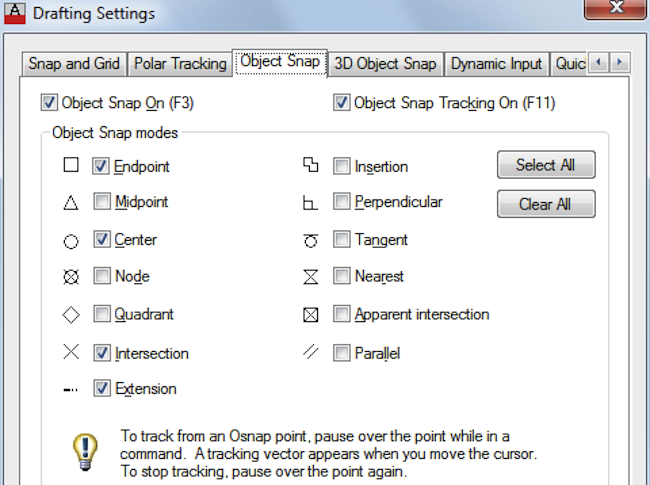
Task: Click the Quadrant diamond snap marker icon
Action: coord(70,315)
